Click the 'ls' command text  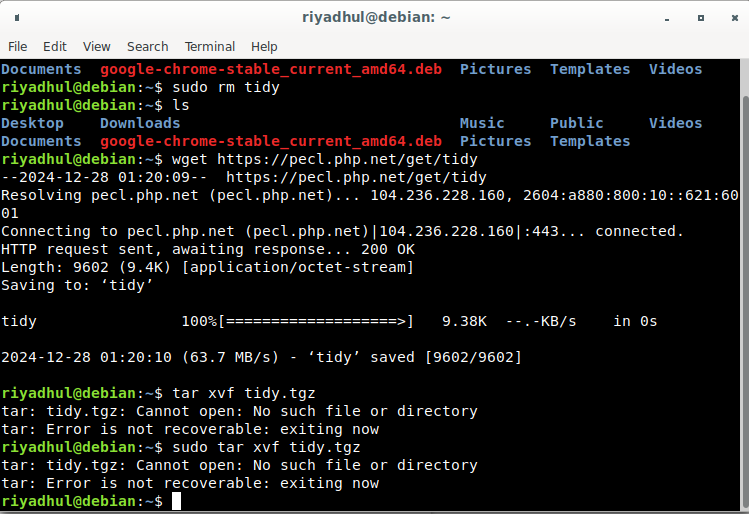point(181,105)
